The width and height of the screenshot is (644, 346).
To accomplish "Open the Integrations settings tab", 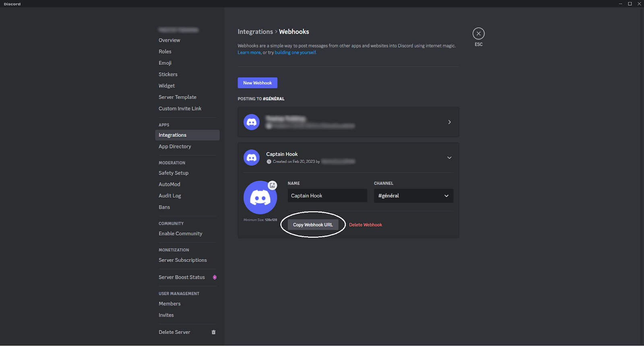I will 173,135.
